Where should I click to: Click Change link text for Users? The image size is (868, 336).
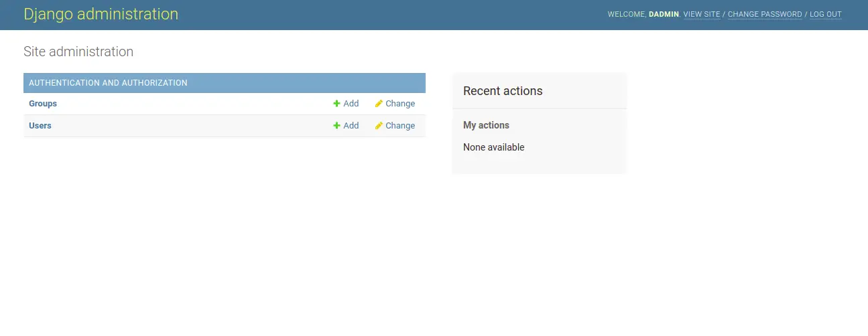pyautogui.click(x=400, y=126)
